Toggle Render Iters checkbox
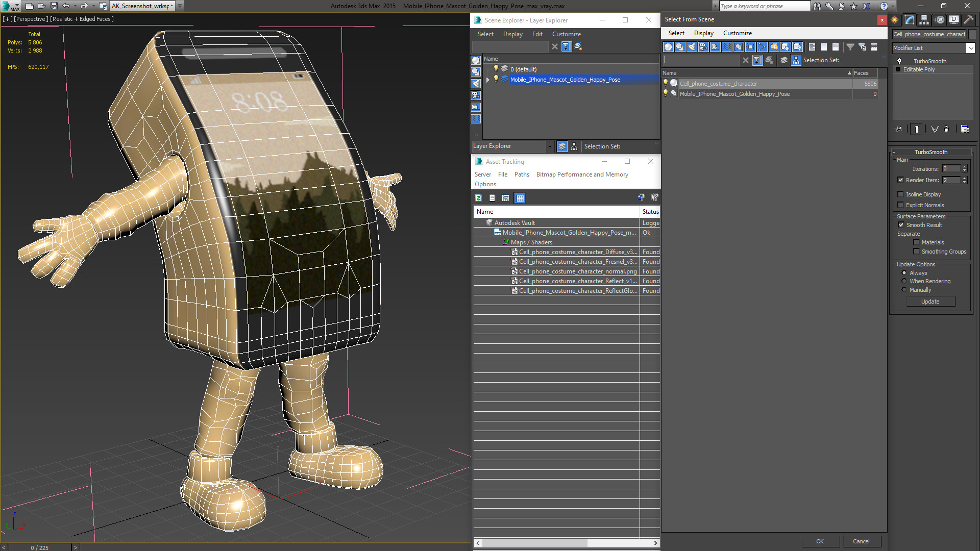This screenshot has width=980, height=551. pos(900,180)
